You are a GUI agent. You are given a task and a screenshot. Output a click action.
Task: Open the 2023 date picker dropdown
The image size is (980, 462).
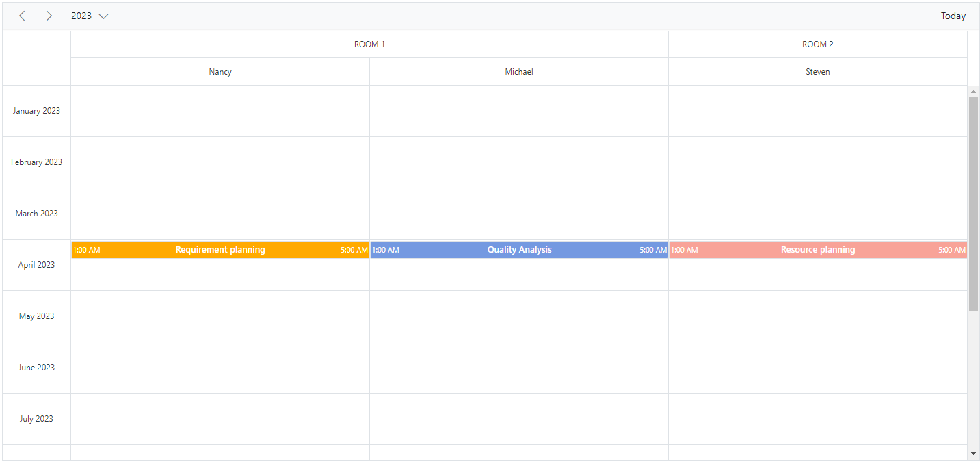pyautogui.click(x=90, y=16)
